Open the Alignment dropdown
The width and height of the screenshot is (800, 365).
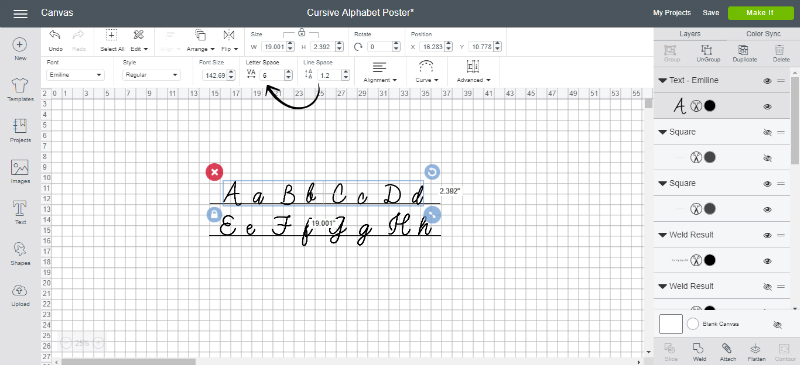[x=380, y=71]
